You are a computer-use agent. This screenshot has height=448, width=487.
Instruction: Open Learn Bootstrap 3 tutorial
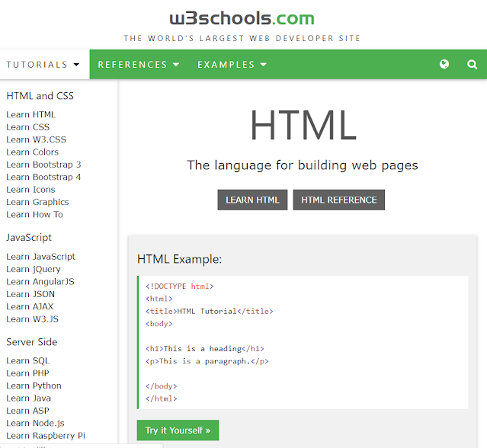pos(43,165)
